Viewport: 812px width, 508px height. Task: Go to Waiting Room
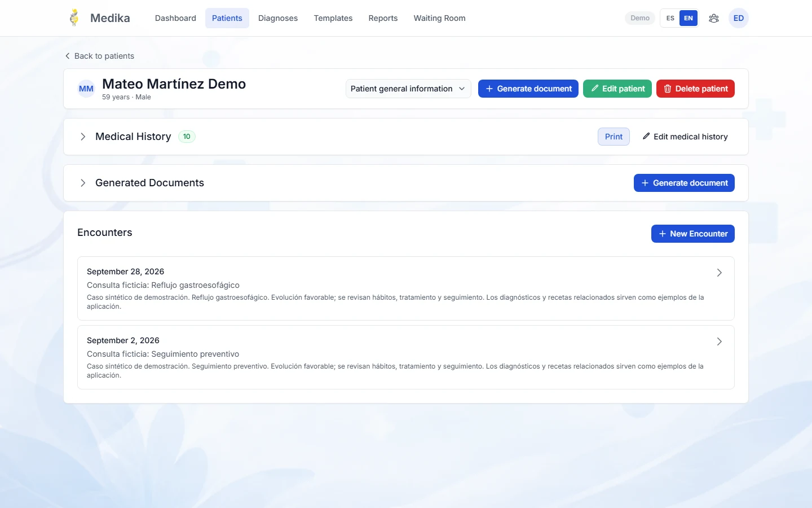(439, 18)
